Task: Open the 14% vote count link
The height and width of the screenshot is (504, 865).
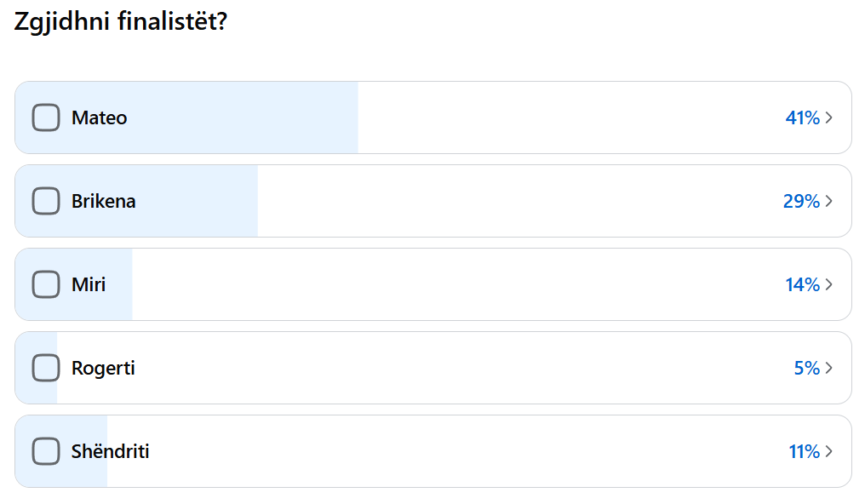Action: 802,284
